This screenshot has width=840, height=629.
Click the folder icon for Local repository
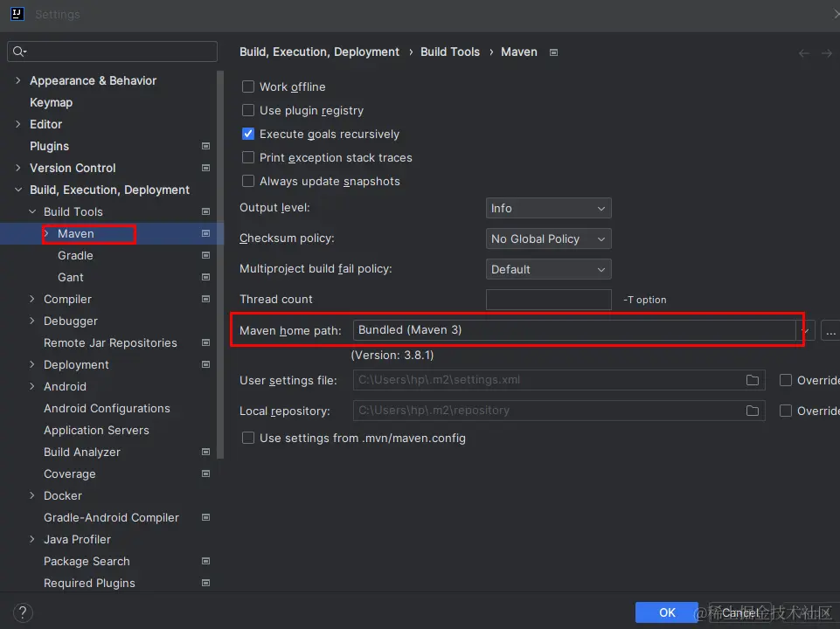[x=752, y=411]
